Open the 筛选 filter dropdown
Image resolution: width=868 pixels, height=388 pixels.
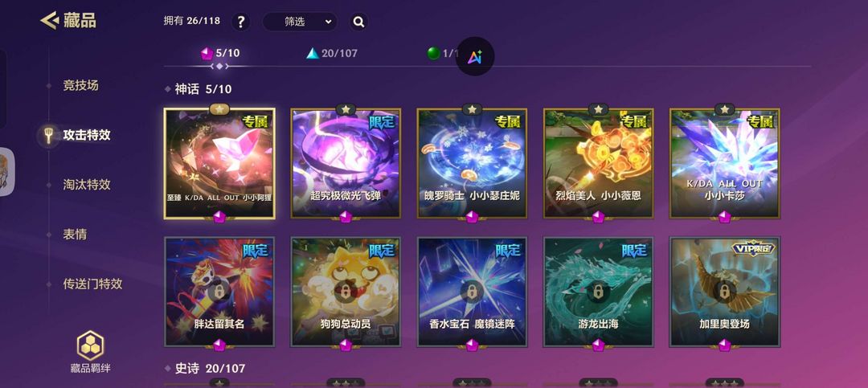(x=300, y=22)
